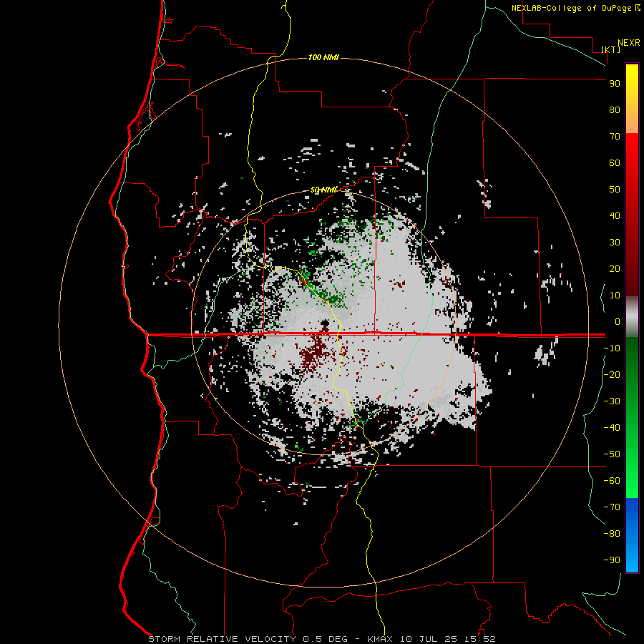644x644 pixels.
Task: Click the STORM RELATIVE VELOCITY caption text
Action: pyautogui.click(x=222, y=639)
